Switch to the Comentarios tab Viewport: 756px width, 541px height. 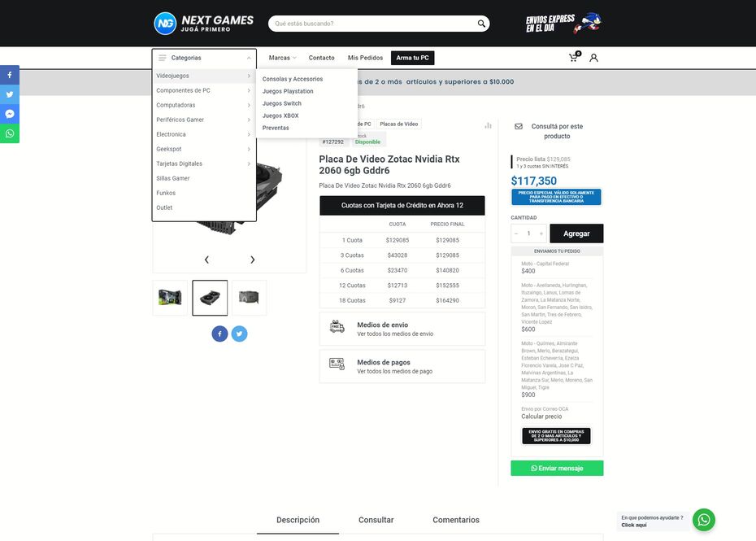pyautogui.click(x=456, y=520)
